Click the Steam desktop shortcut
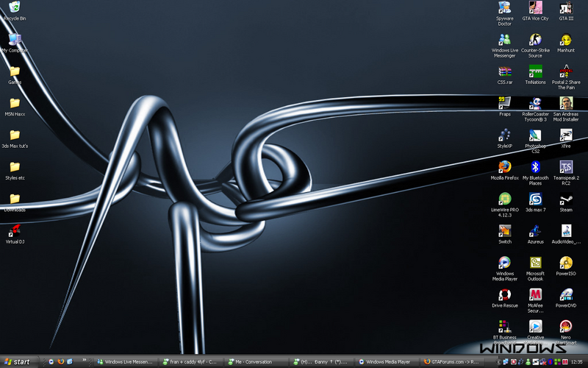Image resolution: width=588 pixels, height=368 pixels. point(565,199)
